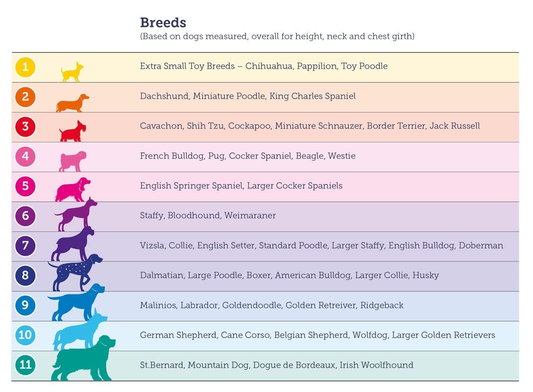The image size is (533, 392).
Task: Click the Malinios, Labrador row text
Action: [x=271, y=305]
